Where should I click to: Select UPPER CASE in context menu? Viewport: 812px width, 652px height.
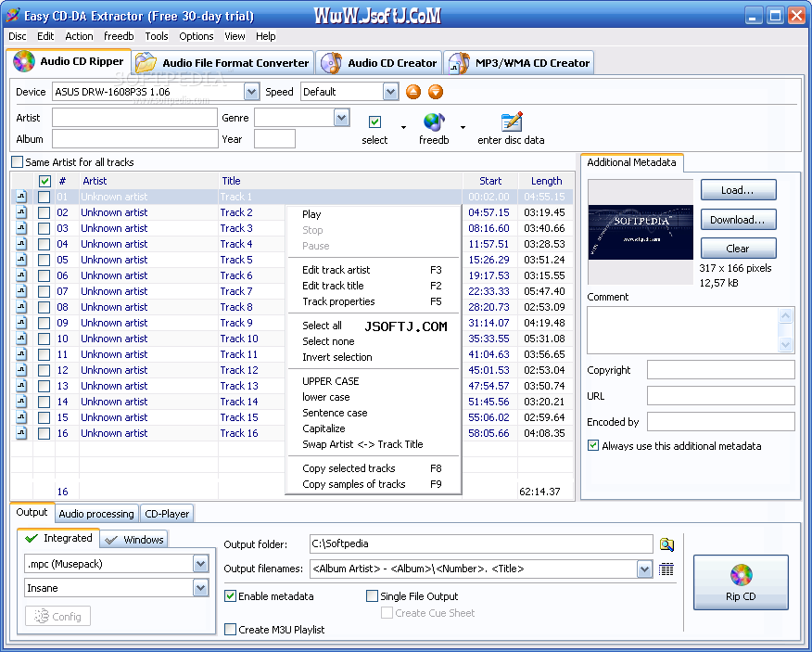point(373,381)
